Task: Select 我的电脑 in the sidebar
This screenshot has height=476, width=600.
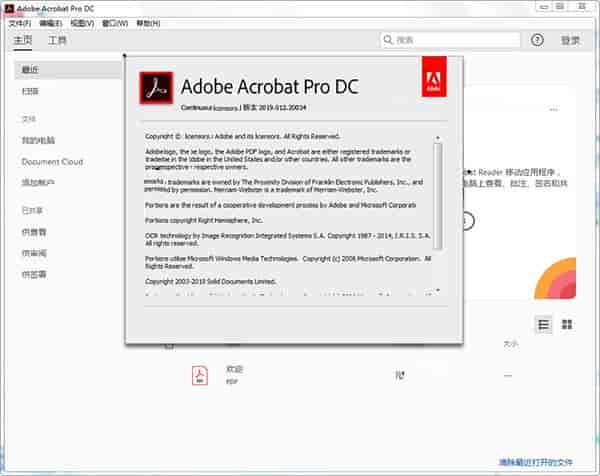Action: click(38, 141)
